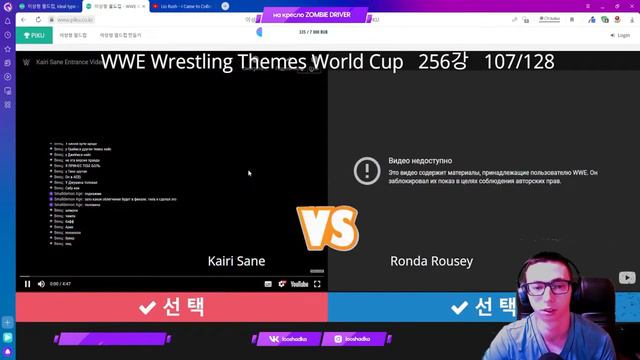
Task: Open history clock icon in sidebar
Action: tap(7, 35)
